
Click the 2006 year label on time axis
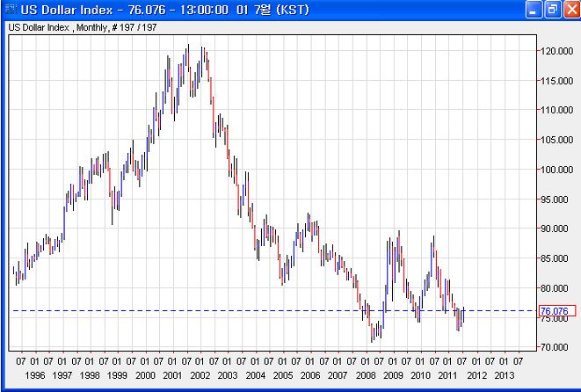pos(310,375)
